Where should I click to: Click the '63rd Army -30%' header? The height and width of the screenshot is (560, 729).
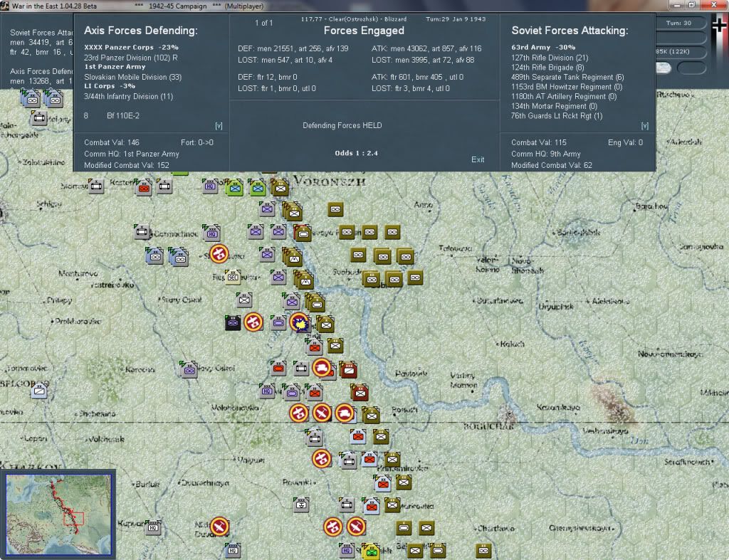pyautogui.click(x=543, y=48)
